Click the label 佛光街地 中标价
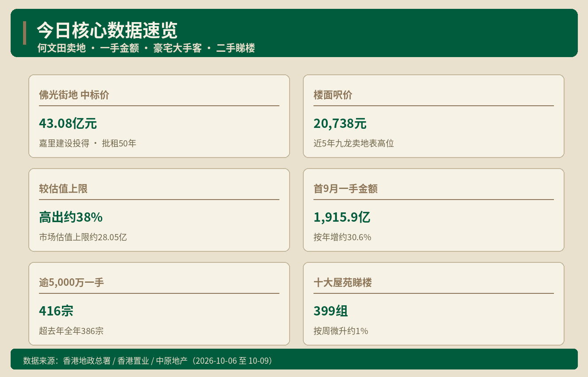Image resolution: width=588 pixels, height=377 pixels. (x=74, y=95)
